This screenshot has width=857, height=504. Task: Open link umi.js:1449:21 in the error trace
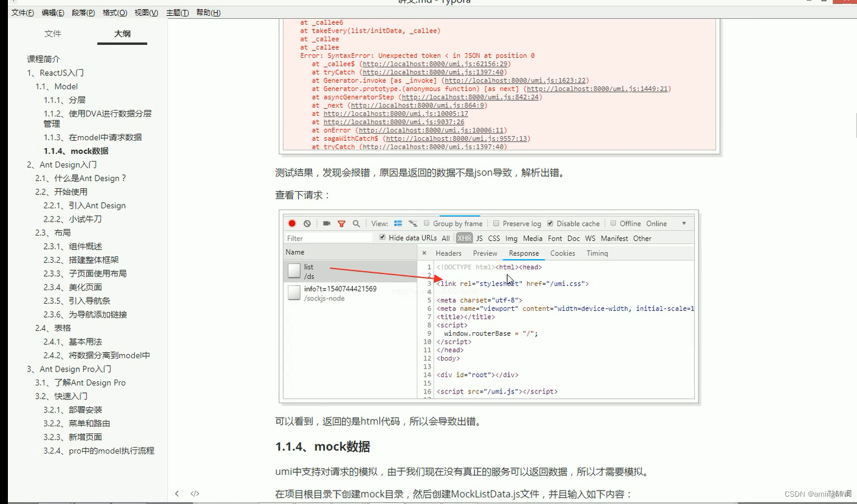[597, 89]
